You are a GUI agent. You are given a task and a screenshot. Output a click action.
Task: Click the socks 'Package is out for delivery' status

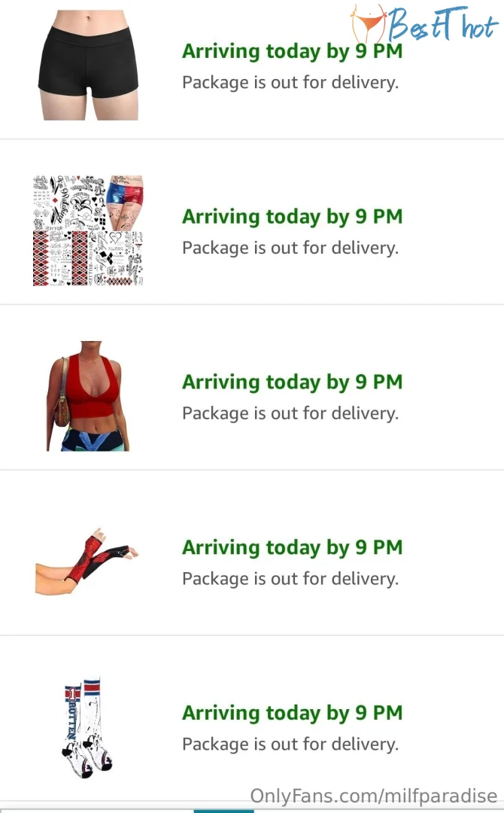(290, 744)
